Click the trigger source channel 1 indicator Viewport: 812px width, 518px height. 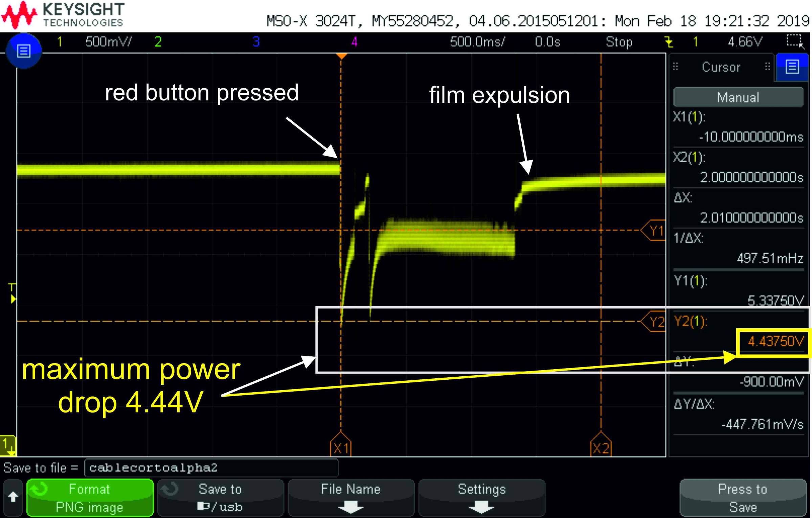point(696,42)
